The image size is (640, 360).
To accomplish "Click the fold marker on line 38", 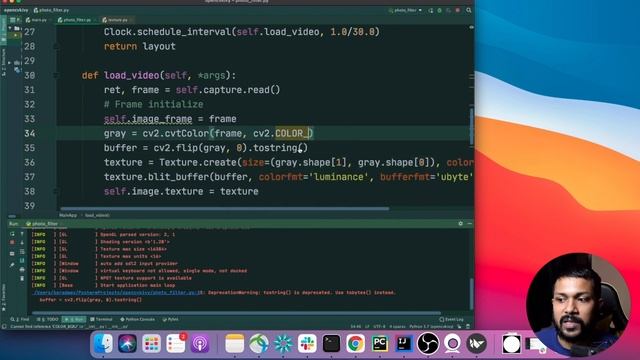I will 56,191.
